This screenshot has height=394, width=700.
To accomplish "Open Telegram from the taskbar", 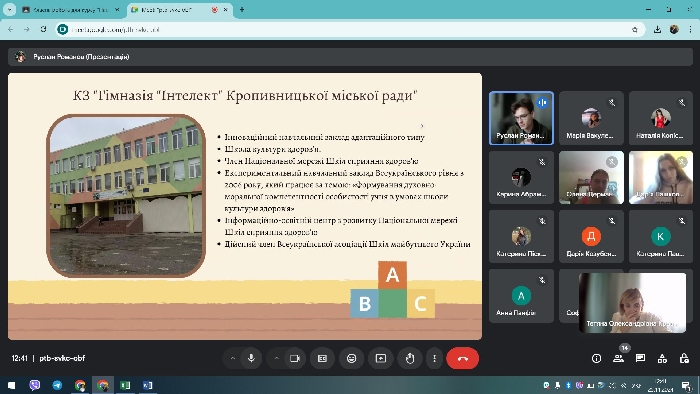I will click(57, 385).
